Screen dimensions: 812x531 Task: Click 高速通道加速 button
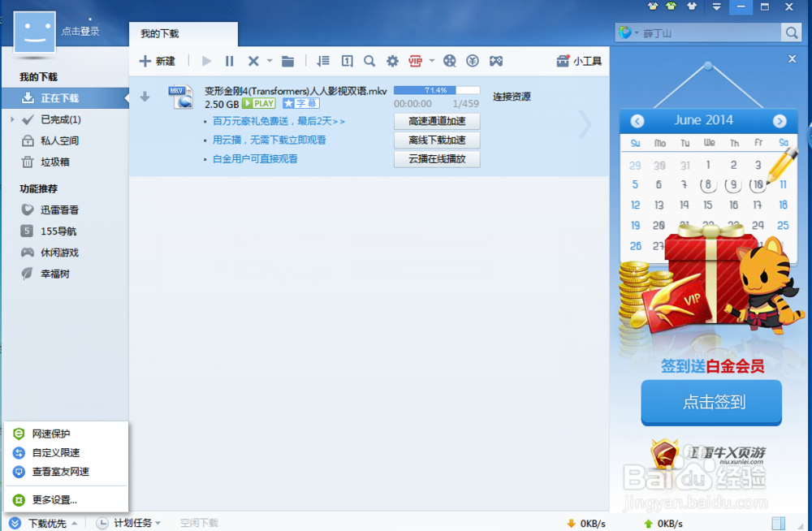pyautogui.click(x=437, y=121)
